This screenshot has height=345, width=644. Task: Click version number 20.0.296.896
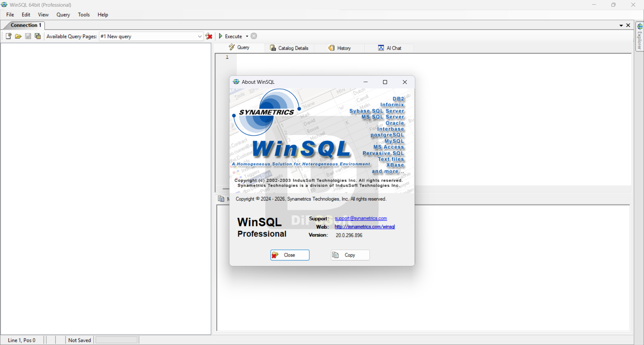tap(349, 235)
